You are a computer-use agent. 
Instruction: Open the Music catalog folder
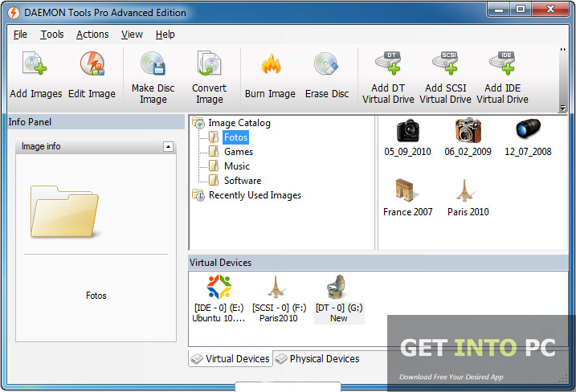pos(237,166)
